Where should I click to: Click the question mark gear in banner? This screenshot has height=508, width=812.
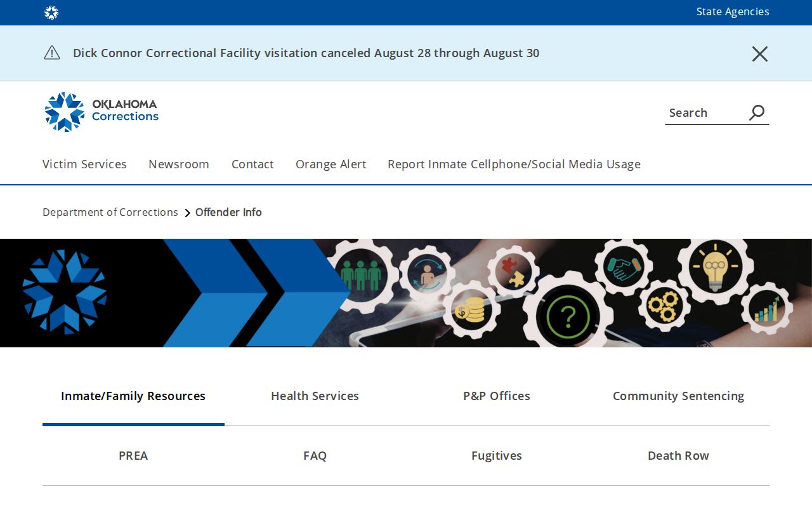pyautogui.click(x=568, y=316)
